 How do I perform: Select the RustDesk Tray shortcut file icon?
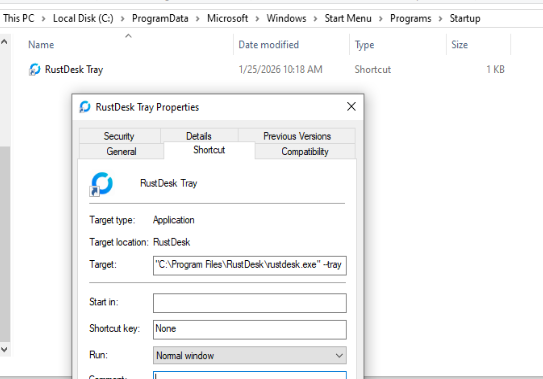[x=34, y=70]
